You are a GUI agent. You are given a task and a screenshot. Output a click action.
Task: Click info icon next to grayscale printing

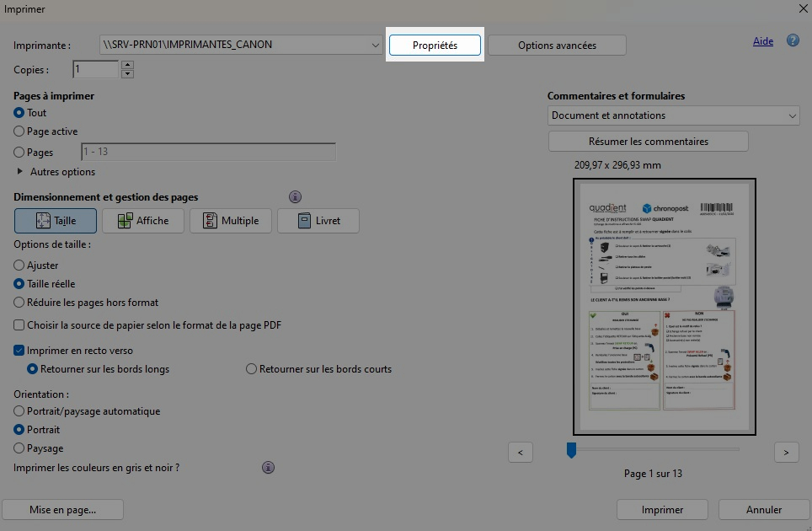click(x=268, y=467)
